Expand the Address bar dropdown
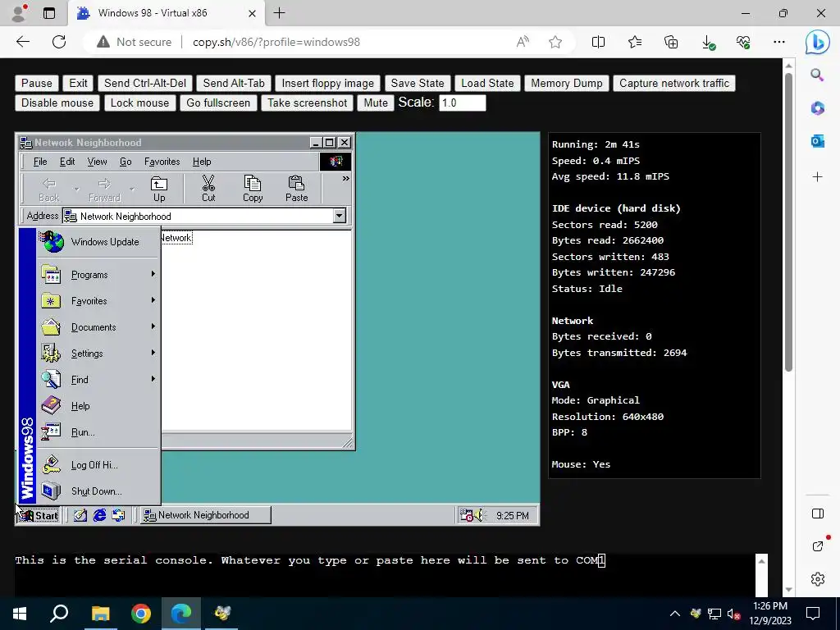Viewport: 840px width, 630px height. click(x=339, y=216)
